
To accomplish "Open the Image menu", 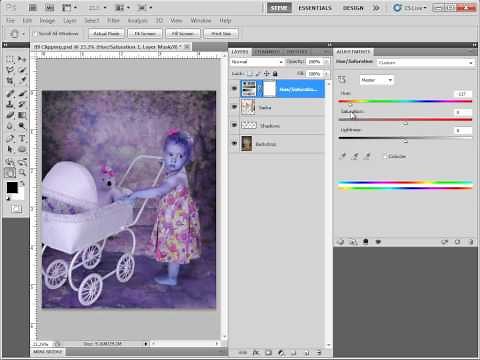I will (x=47, y=21).
